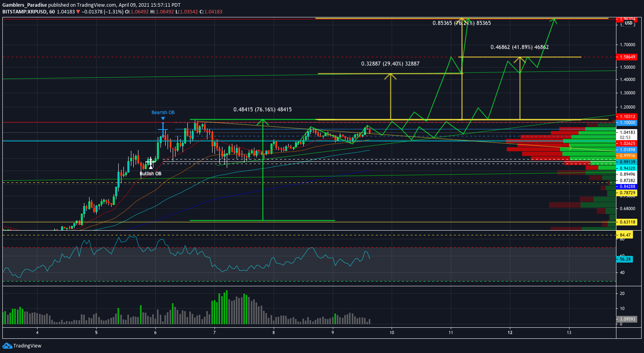The width and height of the screenshot is (644, 353).
Task: Select the Bullish OB text label
Action: point(150,174)
